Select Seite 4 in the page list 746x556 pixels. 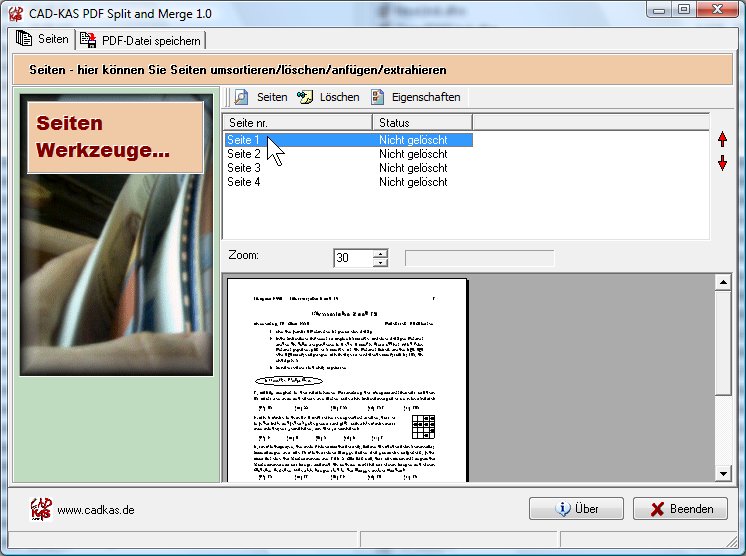[245, 182]
